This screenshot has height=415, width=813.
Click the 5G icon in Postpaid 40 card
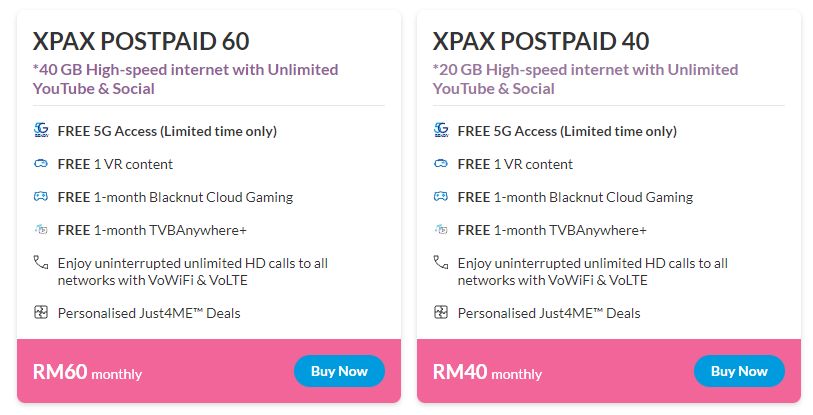pyautogui.click(x=441, y=130)
